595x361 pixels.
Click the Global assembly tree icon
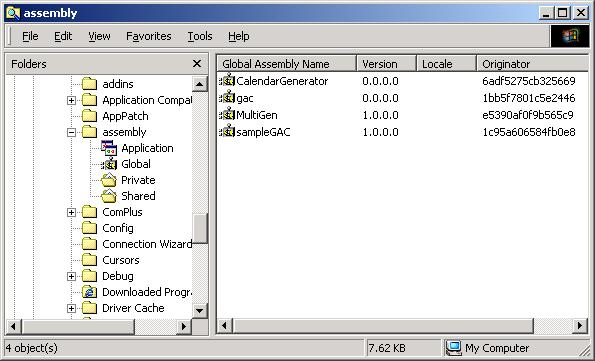109,164
